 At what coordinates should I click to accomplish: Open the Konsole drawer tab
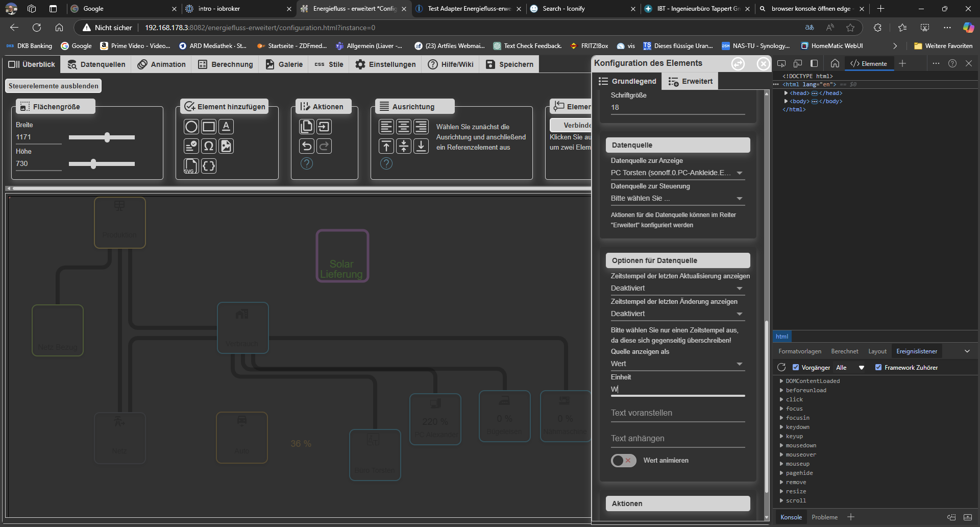point(791,517)
